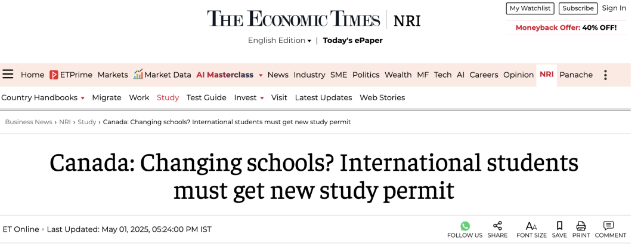644x249 pixels.
Task: Open Today's ePaper link
Action: pos(352,41)
